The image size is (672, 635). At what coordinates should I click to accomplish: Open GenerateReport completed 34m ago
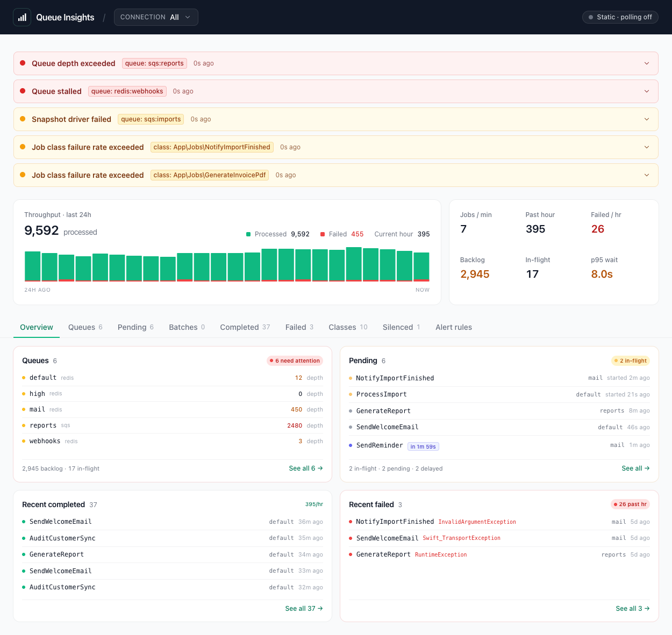point(173,554)
